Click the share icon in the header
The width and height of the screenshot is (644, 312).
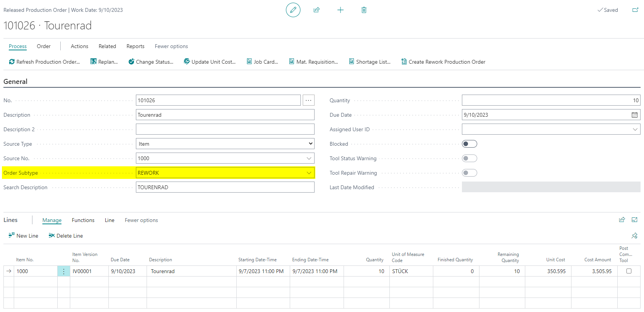click(x=316, y=10)
